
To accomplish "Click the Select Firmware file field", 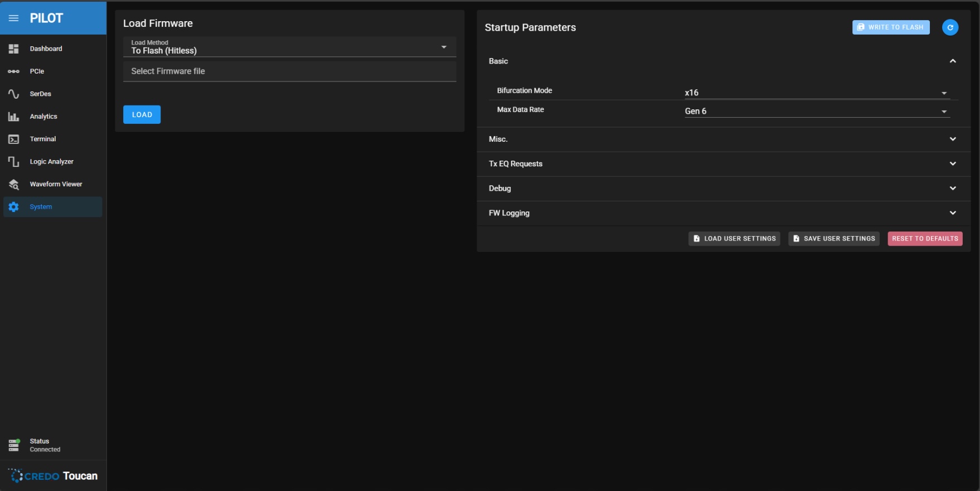I will click(289, 71).
